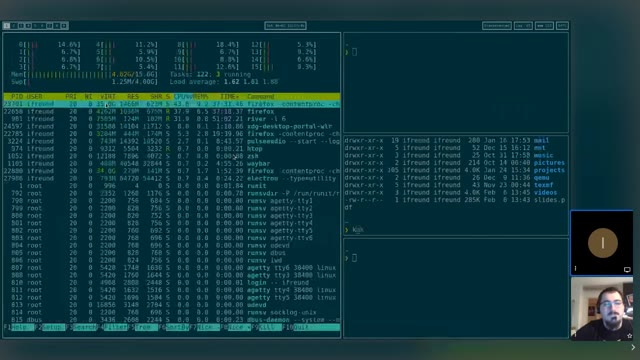Sort by the TIME+ column header
The image size is (640, 360).
[229, 97]
